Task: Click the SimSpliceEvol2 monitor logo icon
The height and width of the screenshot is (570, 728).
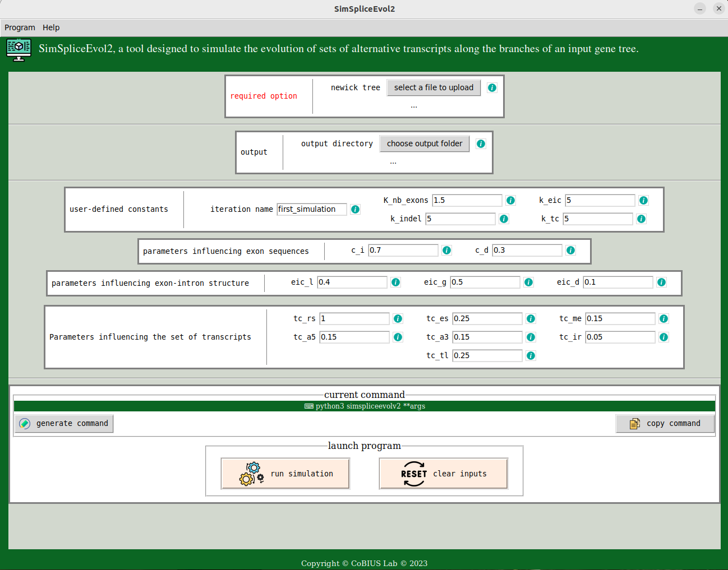Action: tap(19, 49)
